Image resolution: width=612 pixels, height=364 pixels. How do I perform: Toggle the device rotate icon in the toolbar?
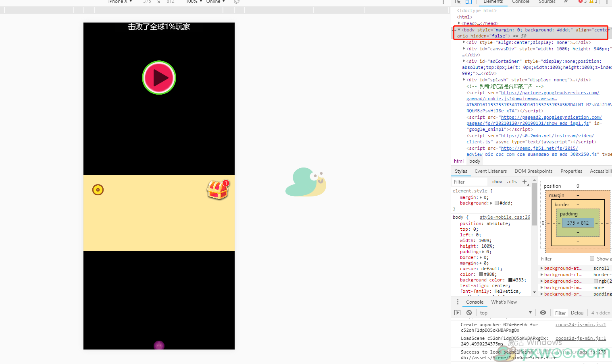(237, 2)
